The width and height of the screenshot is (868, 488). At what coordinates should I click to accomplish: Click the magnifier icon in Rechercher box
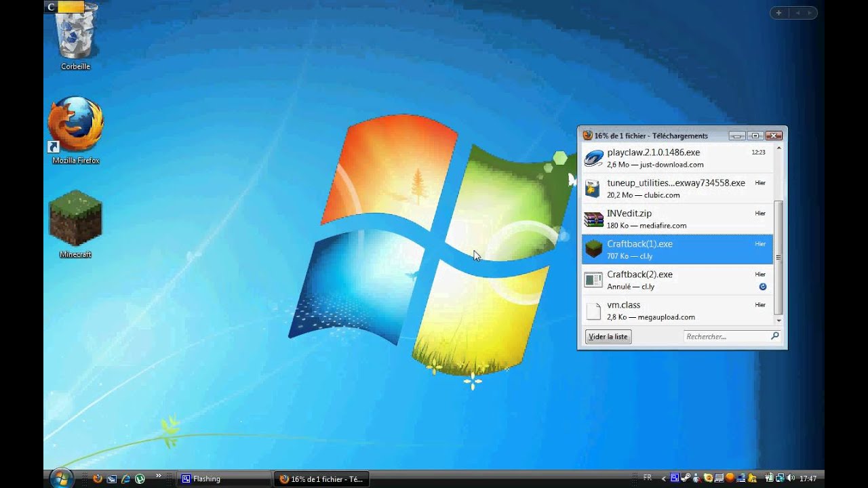coord(774,335)
